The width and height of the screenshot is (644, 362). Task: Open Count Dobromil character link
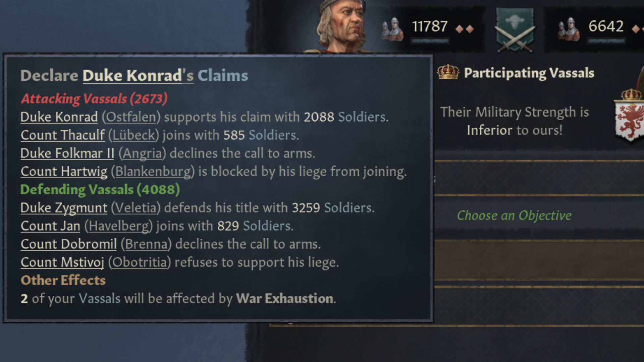point(69,244)
